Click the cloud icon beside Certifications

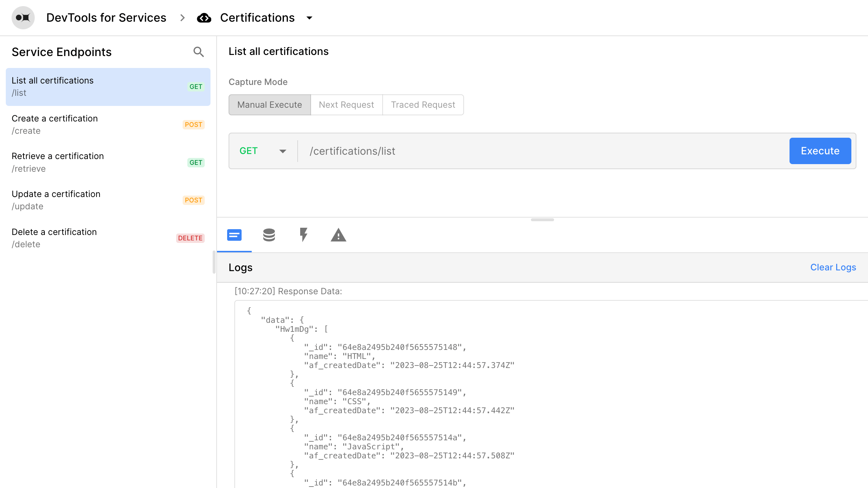click(204, 18)
